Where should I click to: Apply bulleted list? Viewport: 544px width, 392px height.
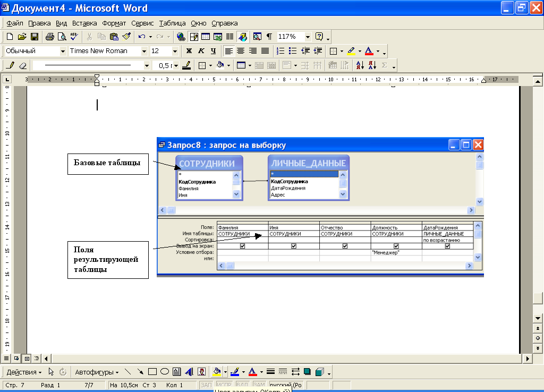293,51
